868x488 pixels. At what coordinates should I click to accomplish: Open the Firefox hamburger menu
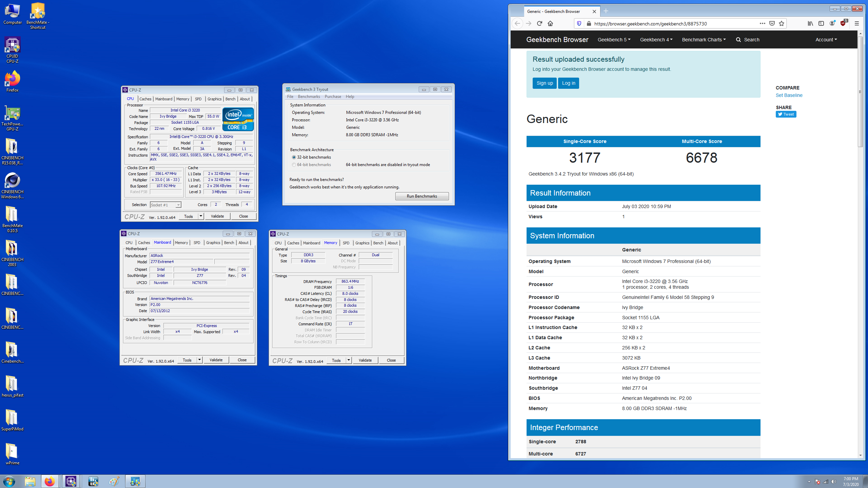click(x=857, y=23)
